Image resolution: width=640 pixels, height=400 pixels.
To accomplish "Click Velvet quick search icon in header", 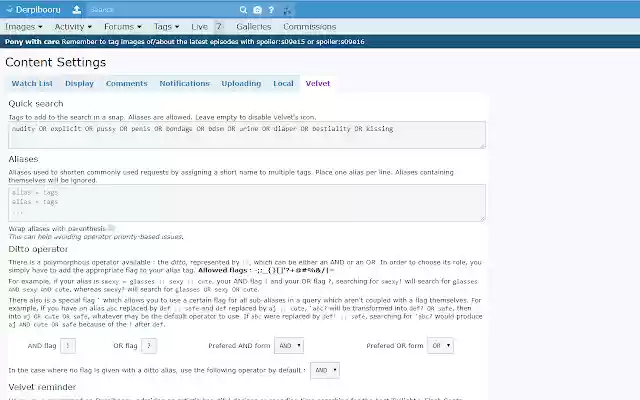I will click(287, 10).
